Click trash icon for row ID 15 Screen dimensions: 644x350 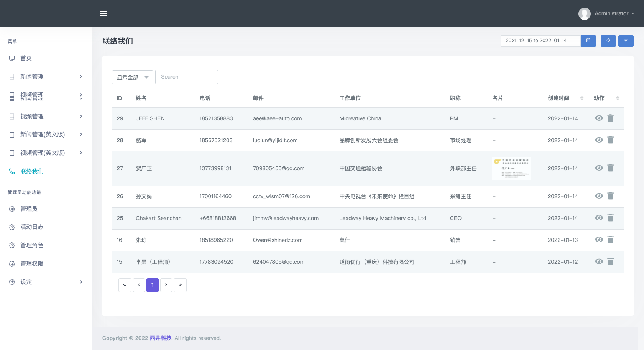(611, 262)
